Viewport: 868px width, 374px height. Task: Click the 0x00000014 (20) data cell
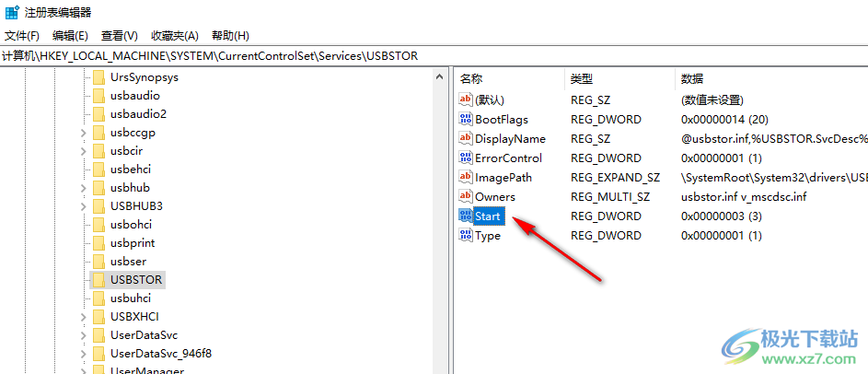click(x=724, y=119)
